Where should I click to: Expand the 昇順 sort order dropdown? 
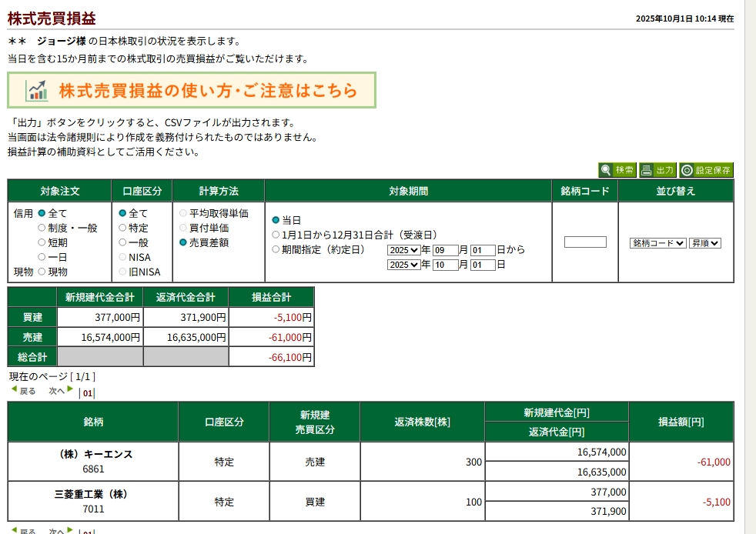[704, 242]
